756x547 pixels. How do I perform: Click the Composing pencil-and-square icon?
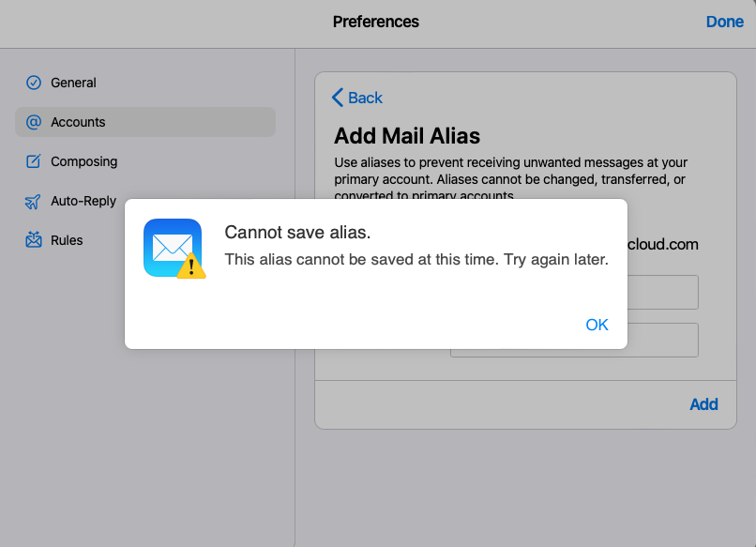(33, 161)
